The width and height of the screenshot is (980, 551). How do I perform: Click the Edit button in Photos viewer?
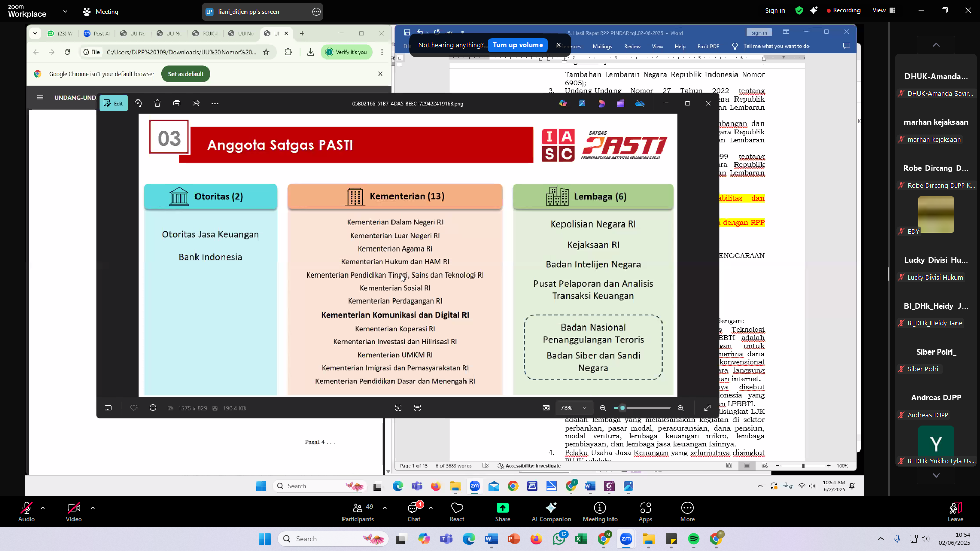[x=113, y=103]
